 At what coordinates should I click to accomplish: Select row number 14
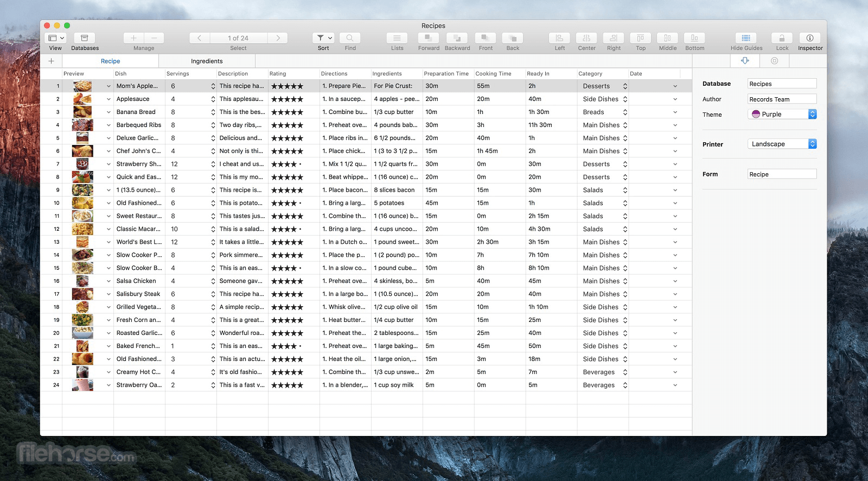tap(56, 255)
